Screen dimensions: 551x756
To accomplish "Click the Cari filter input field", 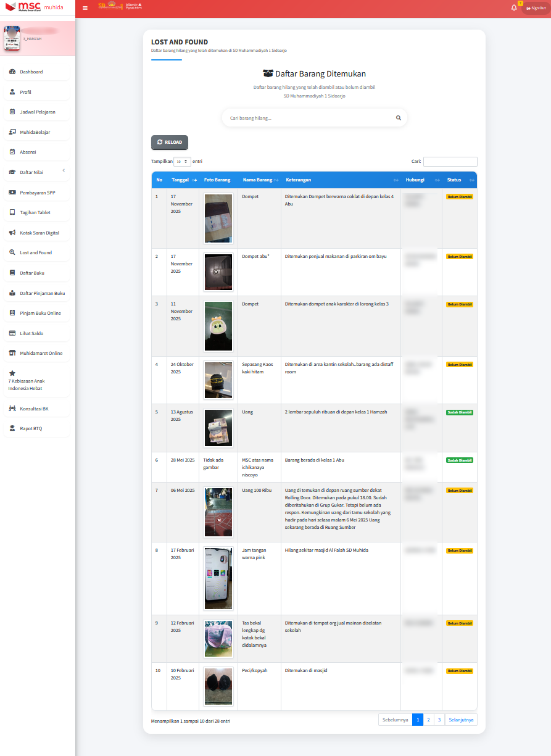I will click(450, 162).
